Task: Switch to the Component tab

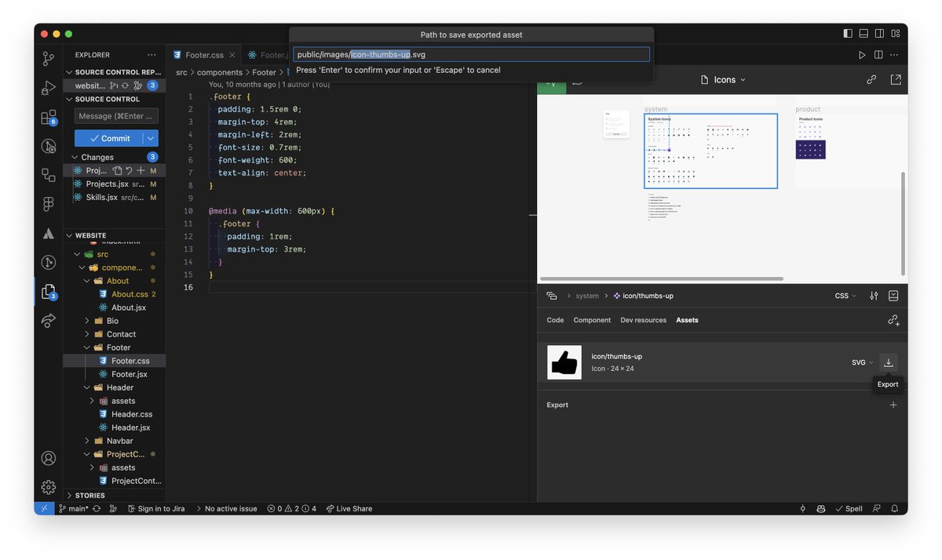Action: pos(592,320)
